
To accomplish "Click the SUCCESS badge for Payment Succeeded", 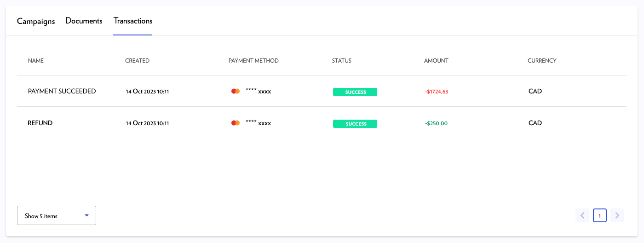I will 355,92.
